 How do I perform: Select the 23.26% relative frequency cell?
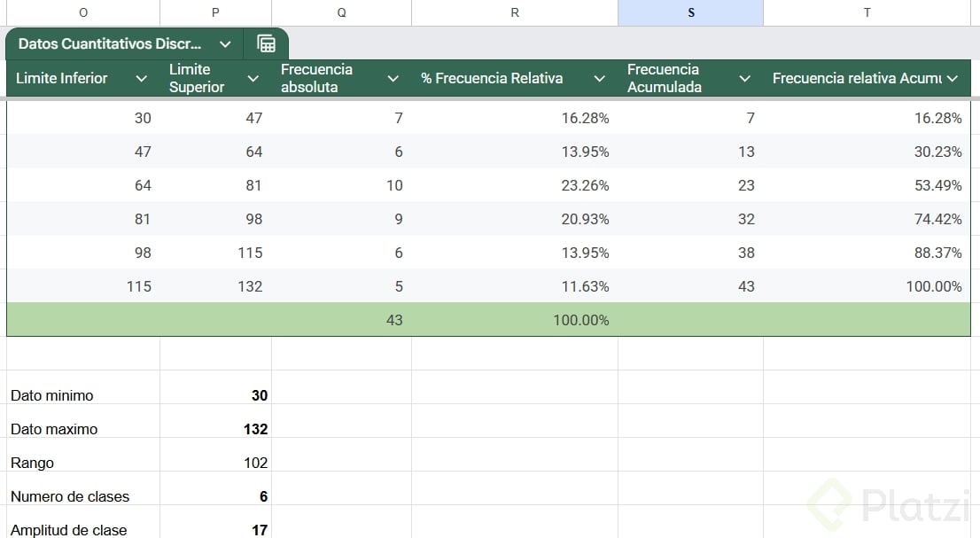click(515, 185)
